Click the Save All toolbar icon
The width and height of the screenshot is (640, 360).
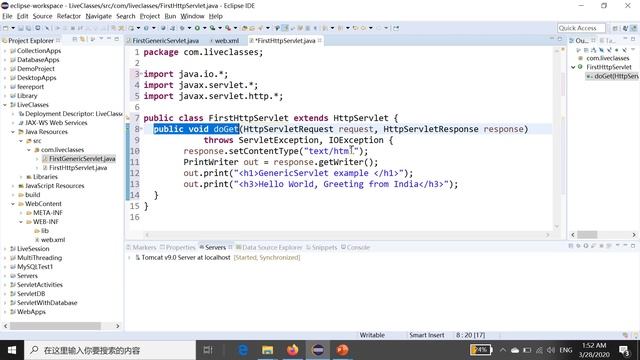point(28,28)
